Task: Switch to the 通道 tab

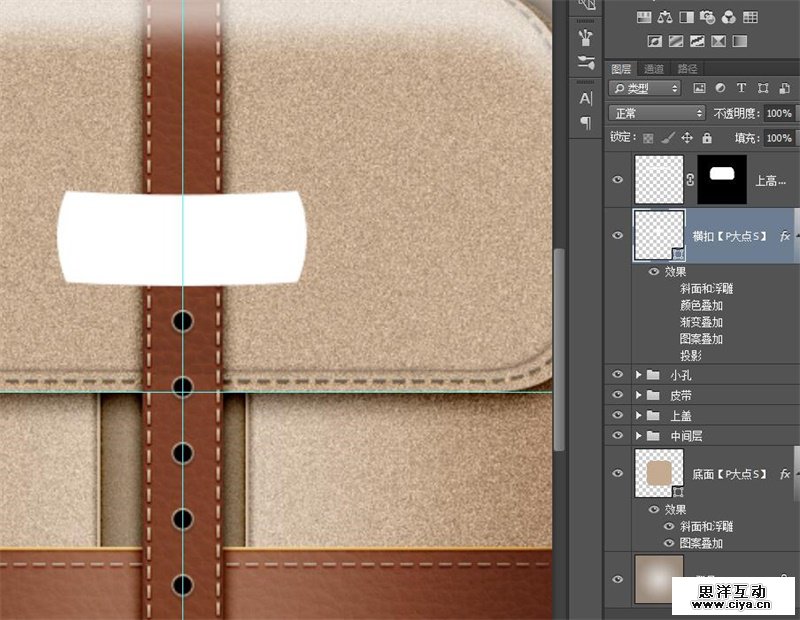Action: pyautogui.click(x=653, y=69)
